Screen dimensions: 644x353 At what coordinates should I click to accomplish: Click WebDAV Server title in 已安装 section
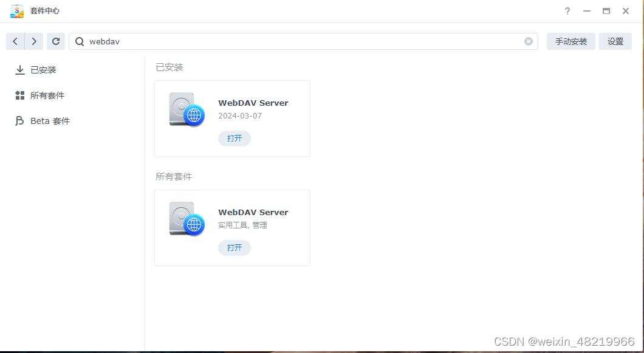(253, 103)
